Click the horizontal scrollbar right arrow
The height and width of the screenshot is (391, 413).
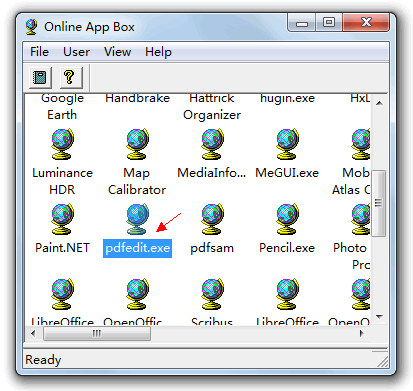pos(362,333)
